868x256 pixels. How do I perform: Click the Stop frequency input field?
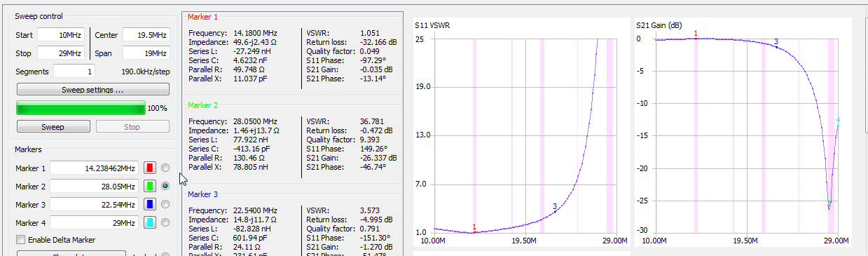(x=61, y=53)
